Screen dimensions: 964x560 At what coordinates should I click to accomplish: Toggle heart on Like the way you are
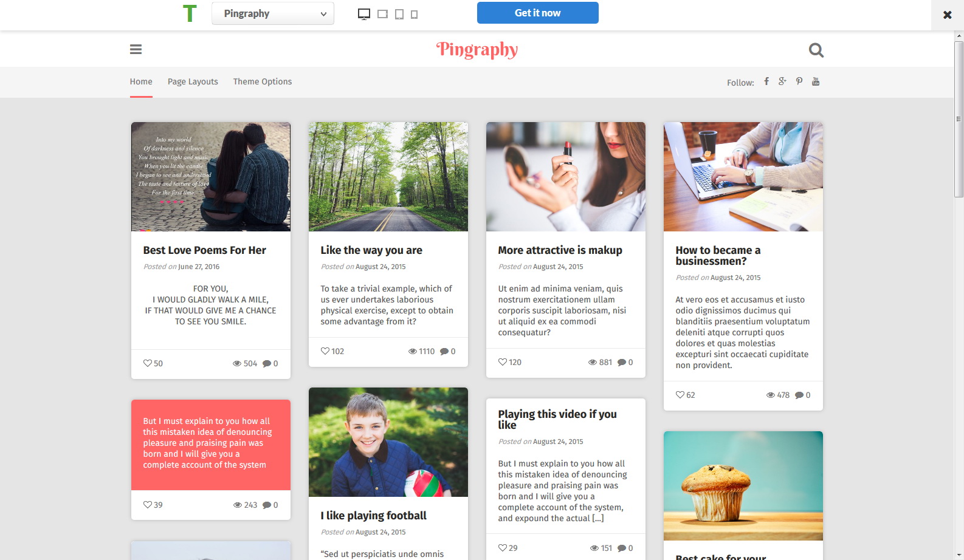click(325, 351)
